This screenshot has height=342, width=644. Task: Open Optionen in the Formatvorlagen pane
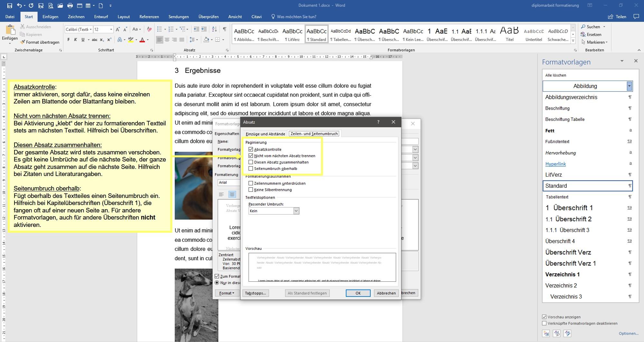[628, 333]
